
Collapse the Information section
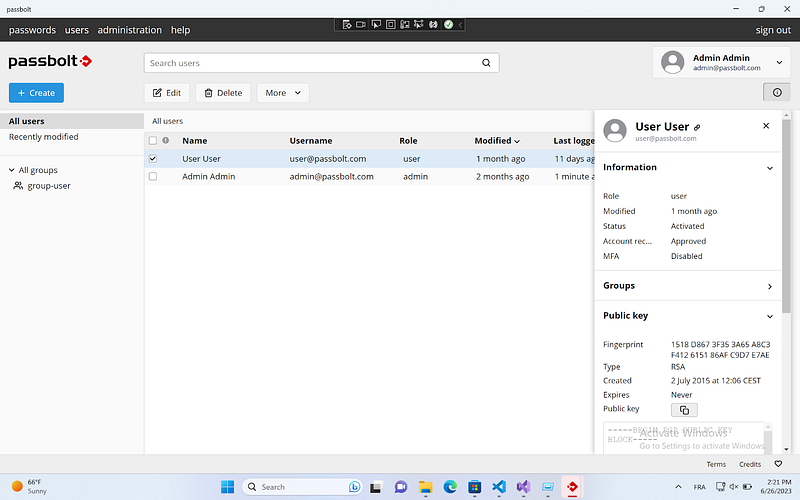click(x=769, y=168)
